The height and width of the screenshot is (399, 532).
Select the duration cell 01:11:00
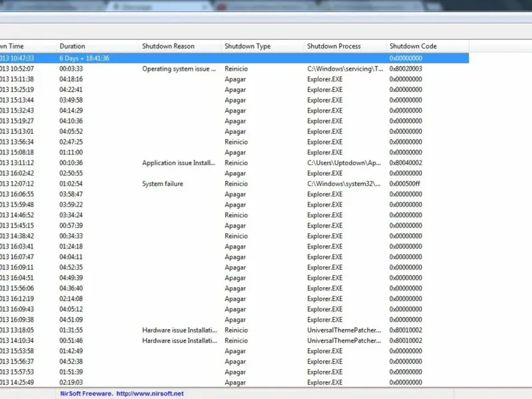coord(71,153)
